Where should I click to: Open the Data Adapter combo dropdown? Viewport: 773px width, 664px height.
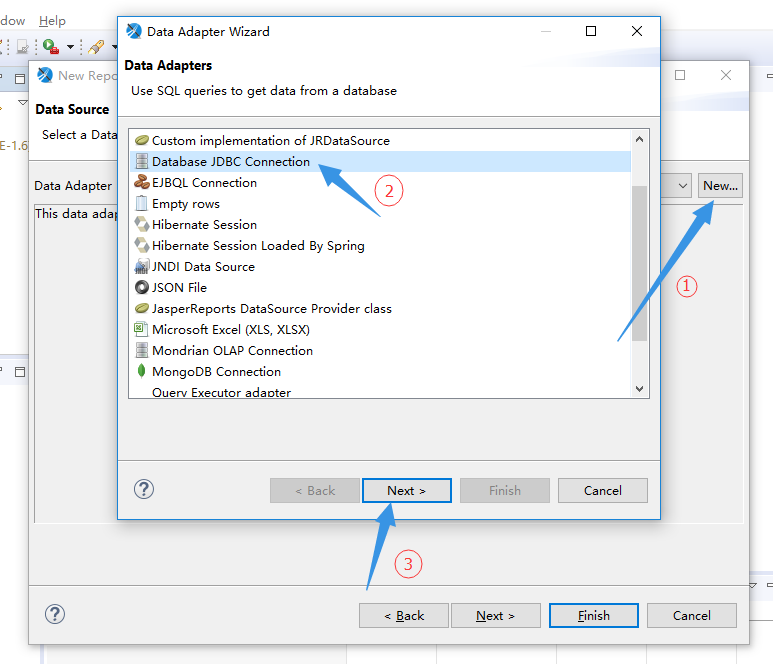(683, 186)
